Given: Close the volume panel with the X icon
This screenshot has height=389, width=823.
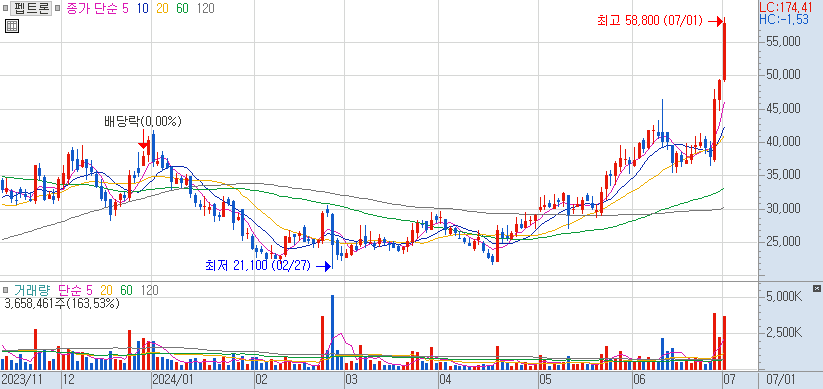Looking at the screenshot, I should pyautogui.click(x=816, y=289).
